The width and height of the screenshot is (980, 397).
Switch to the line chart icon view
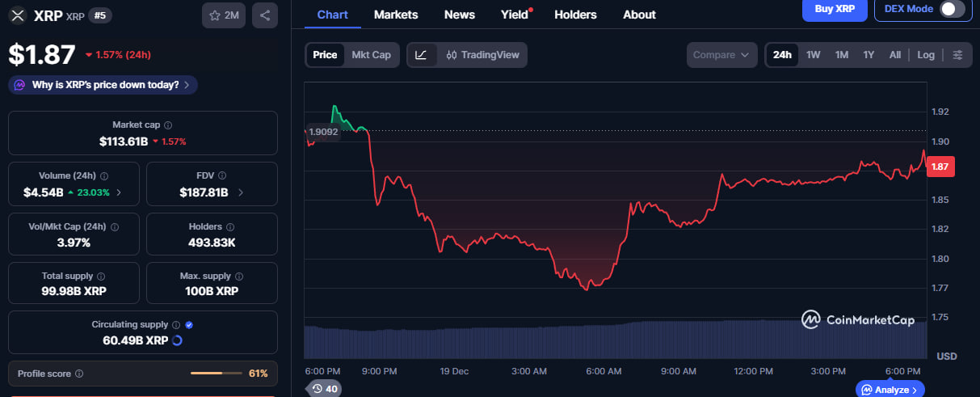click(421, 55)
